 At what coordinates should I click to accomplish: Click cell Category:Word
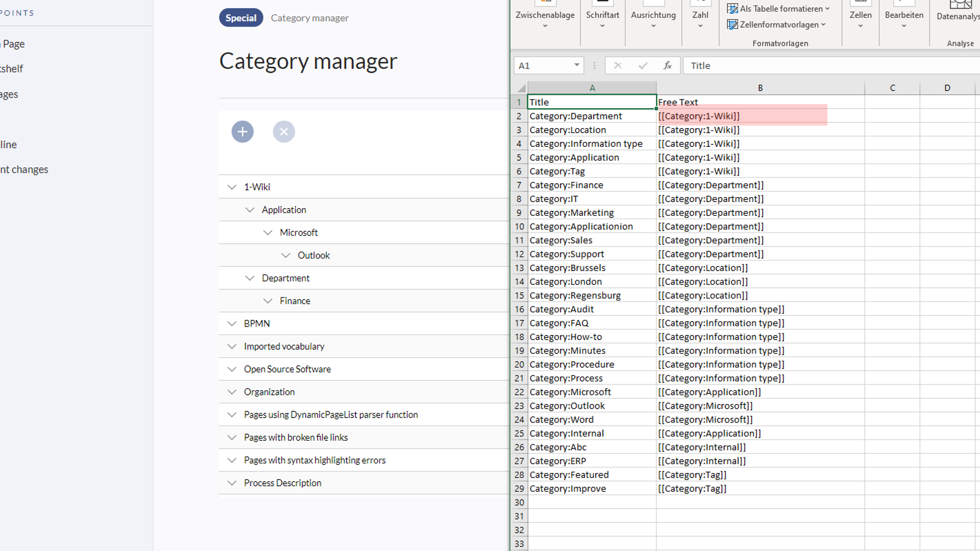click(x=592, y=419)
